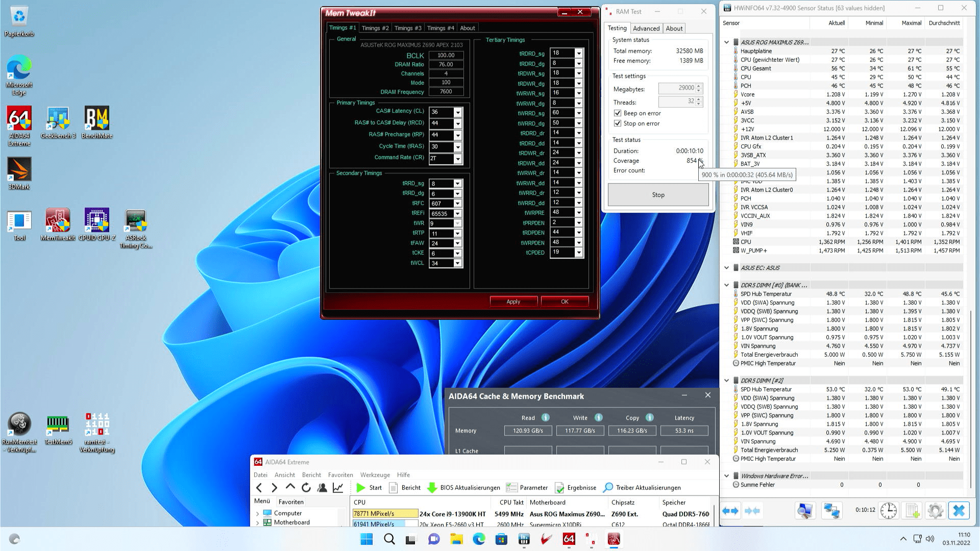The image size is (980, 551).
Task: Click BIOS Aktualisierungen in AIDA64 toolbar
Action: pos(463,488)
